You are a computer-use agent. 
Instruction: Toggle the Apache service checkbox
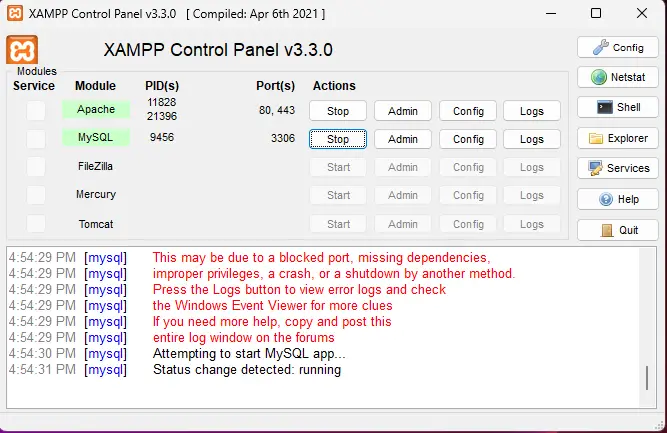coord(36,111)
